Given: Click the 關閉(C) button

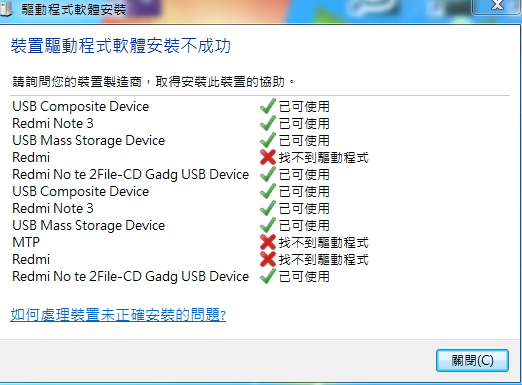Looking at the screenshot, I should pyautogui.click(x=472, y=360).
